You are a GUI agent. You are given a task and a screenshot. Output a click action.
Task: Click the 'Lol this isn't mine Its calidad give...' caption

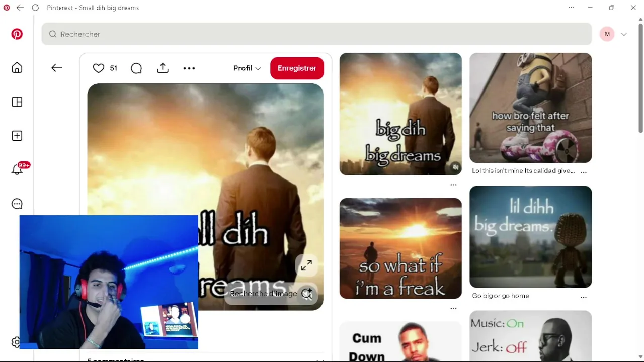click(x=523, y=171)
